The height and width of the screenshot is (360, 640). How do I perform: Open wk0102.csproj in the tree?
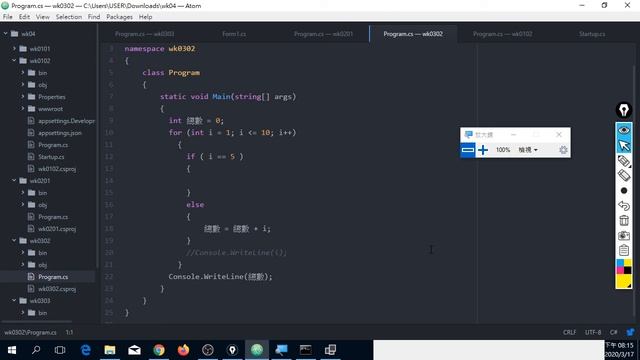pyautogui.click(x=57, y=169)
